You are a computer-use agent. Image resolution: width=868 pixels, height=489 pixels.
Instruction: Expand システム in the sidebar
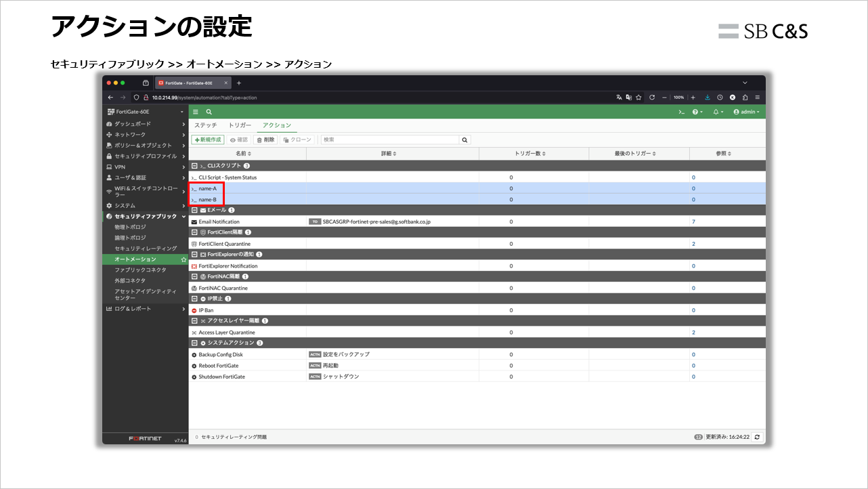pyautogui.click(x=145, y=205)
